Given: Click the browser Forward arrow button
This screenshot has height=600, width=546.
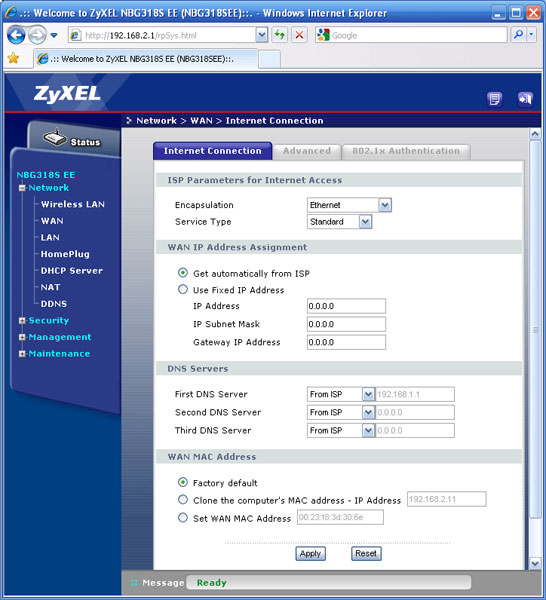Looking at the screenshot, I should [x=37, y=36].
